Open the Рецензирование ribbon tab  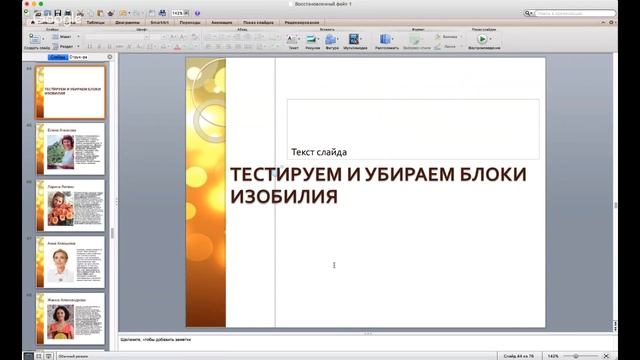302,22
